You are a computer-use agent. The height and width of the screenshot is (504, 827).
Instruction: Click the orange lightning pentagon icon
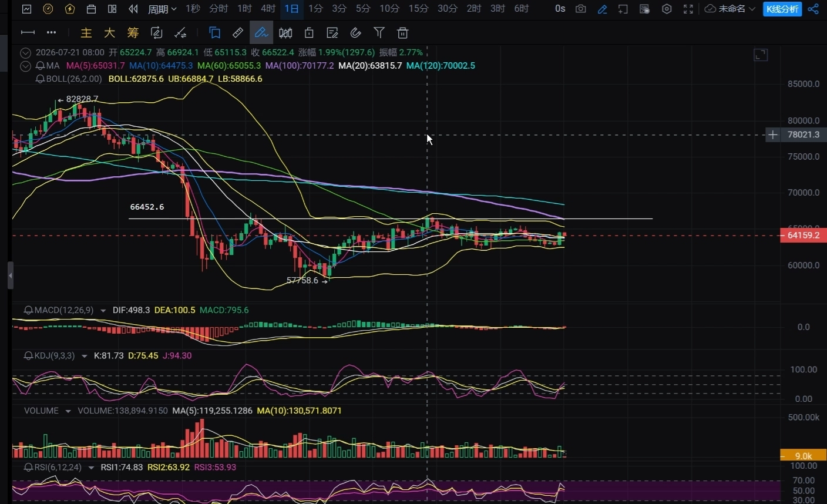click(70, 9)
